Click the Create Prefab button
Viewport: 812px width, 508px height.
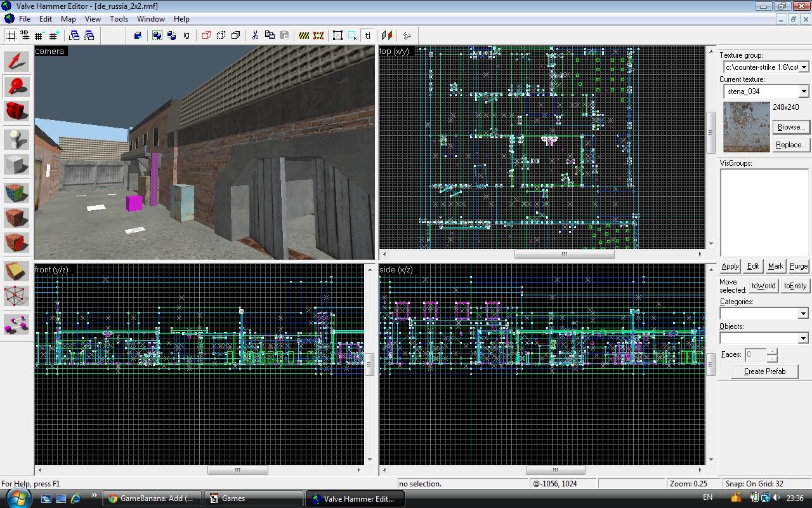(764, 371)
